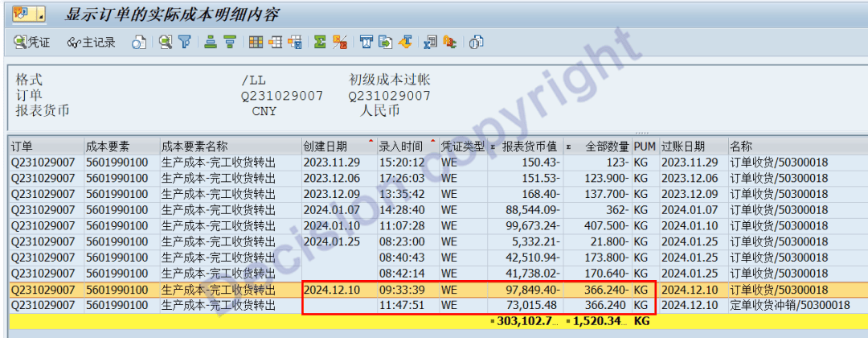Click the Sum total (Σ) icon
The image size is (868, 338).
pos(319,43)
